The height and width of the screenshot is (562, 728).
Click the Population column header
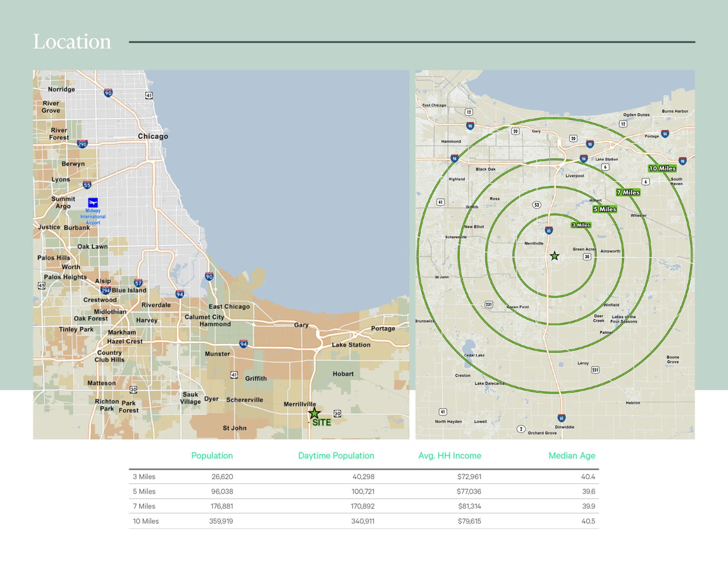212,456
